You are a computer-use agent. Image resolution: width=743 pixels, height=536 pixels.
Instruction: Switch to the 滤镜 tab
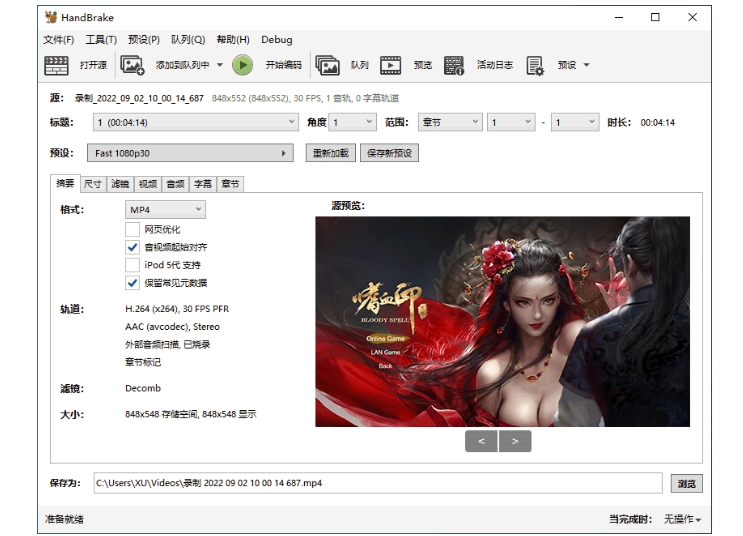point(120,184)
